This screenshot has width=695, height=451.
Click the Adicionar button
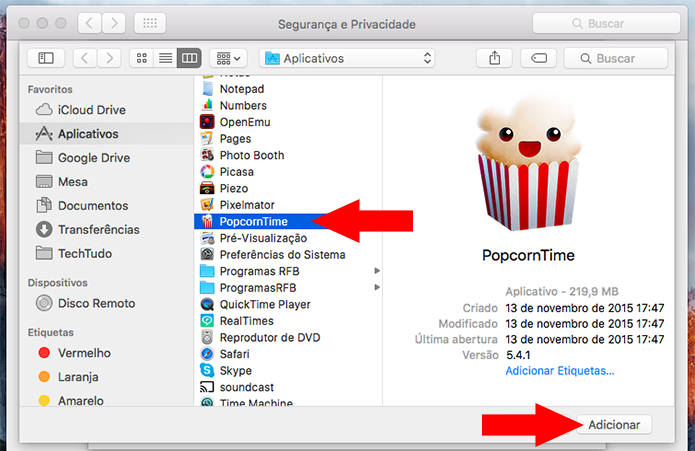click(x=614, y=425)
